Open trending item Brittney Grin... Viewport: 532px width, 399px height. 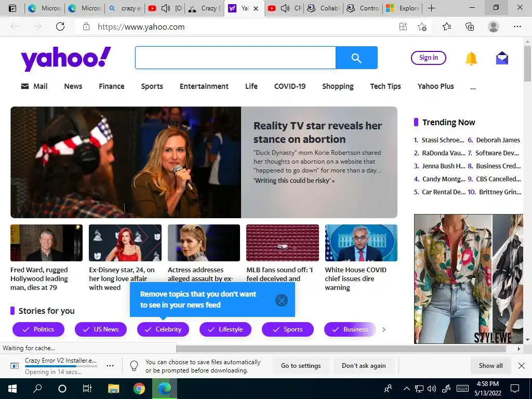(500, 192)
